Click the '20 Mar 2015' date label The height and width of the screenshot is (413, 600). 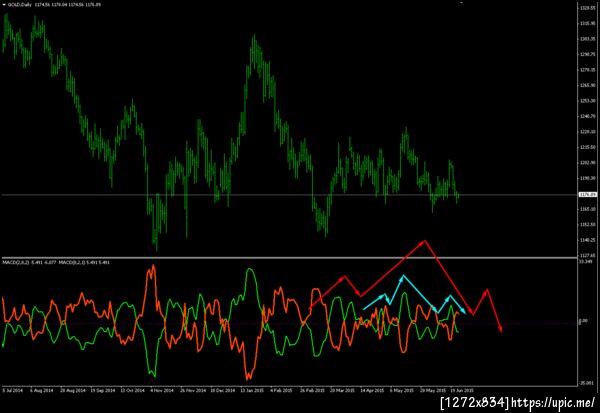342,390
